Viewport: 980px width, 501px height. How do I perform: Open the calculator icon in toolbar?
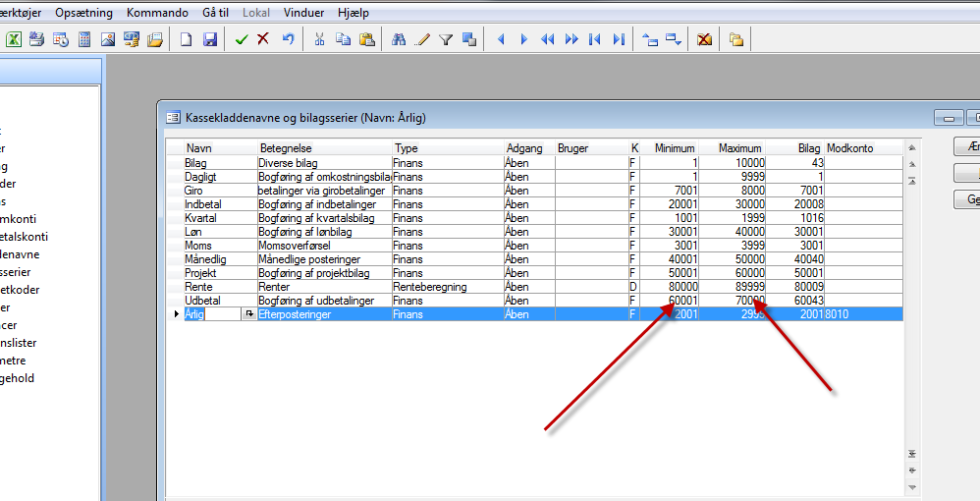[x=84, y=39]
